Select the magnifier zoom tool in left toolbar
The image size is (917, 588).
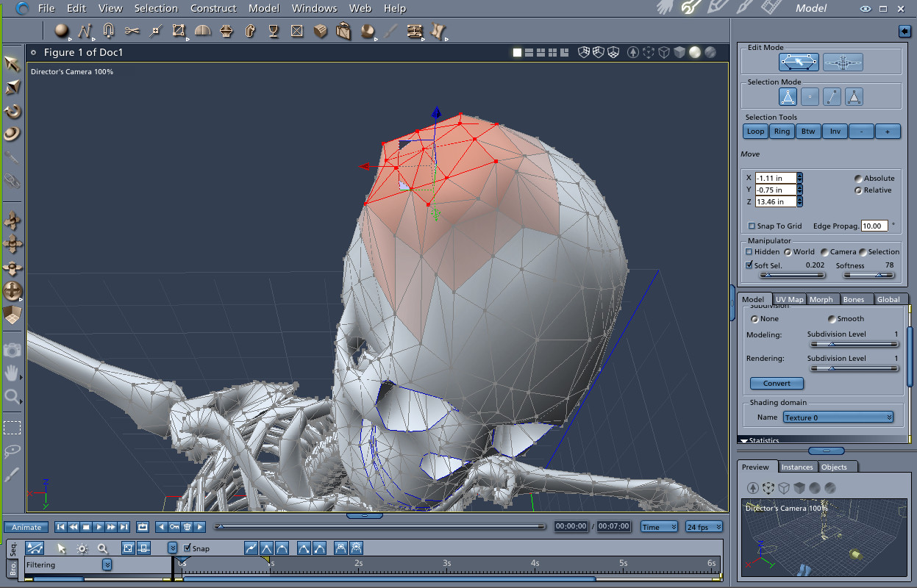(x=12, y=397)
